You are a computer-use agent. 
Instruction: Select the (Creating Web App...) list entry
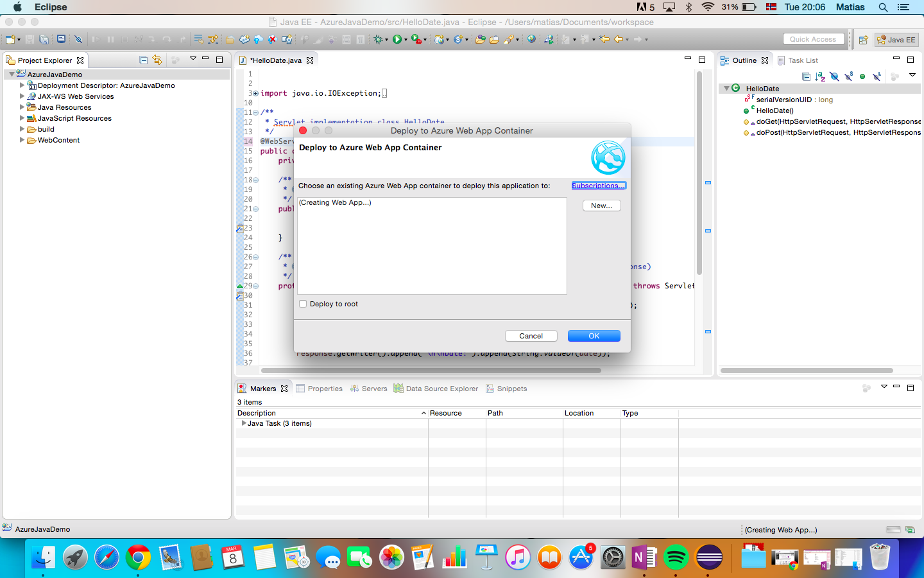[x=335, y=202]
